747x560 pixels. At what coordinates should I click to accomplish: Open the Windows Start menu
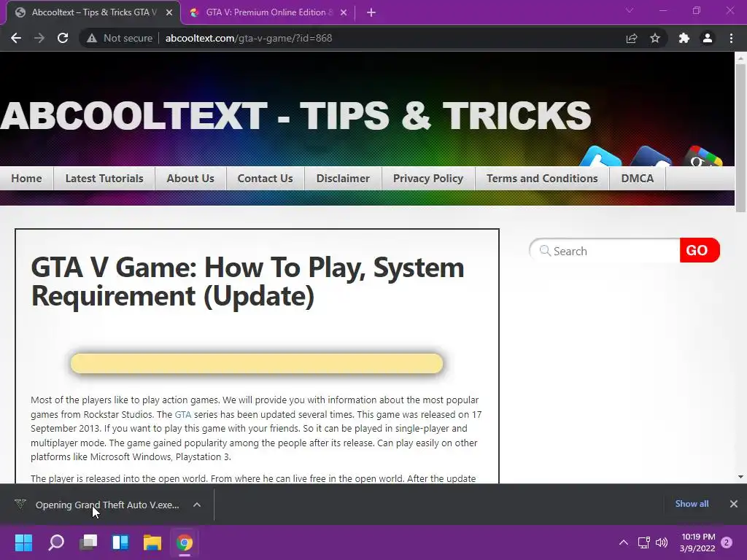point(24,542)
